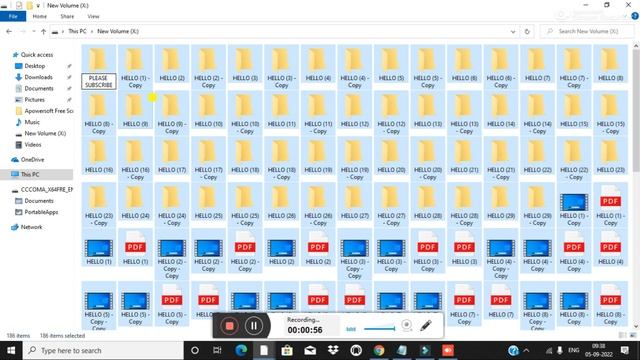The image size is (640, 360).
Task: Click the Properties icon in title bar
Action: (19, 5)
